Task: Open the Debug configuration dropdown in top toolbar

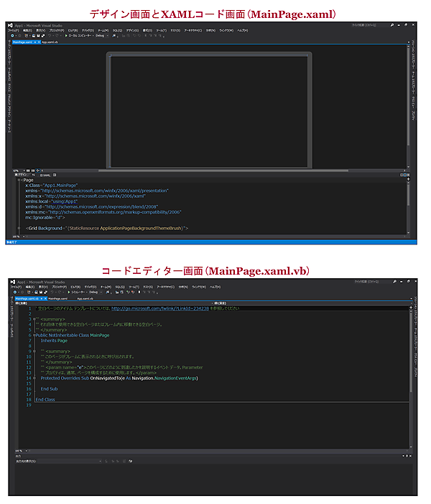Action: tap(101, 37)
